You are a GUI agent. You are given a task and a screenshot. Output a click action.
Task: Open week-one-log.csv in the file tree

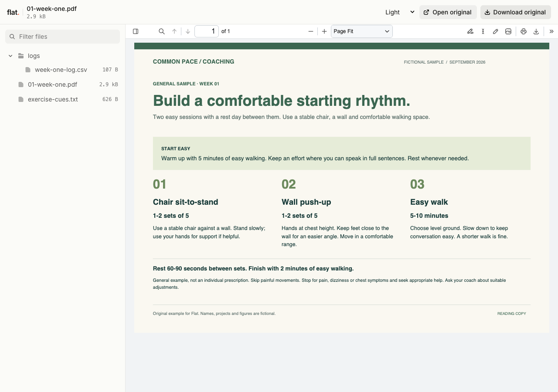click(x=63, y=70)
